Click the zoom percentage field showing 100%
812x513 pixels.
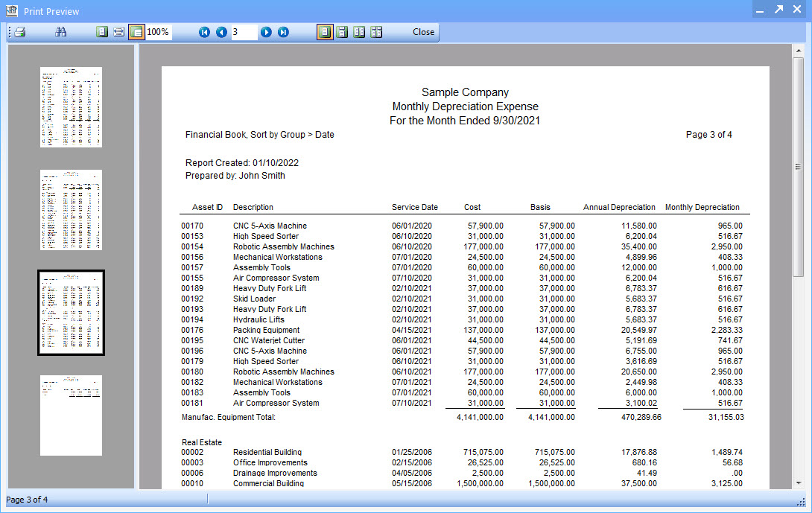(159, 32)
